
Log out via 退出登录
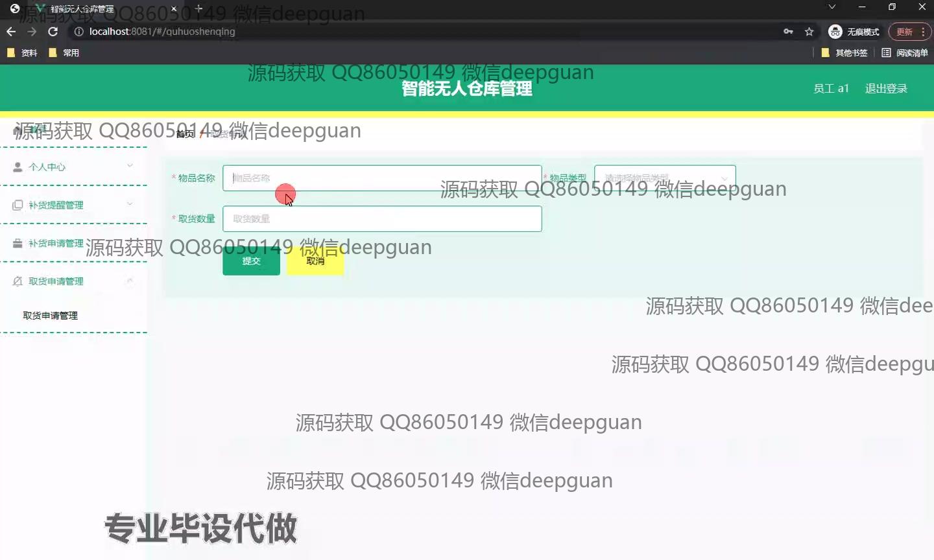click(x=886, y=89)
